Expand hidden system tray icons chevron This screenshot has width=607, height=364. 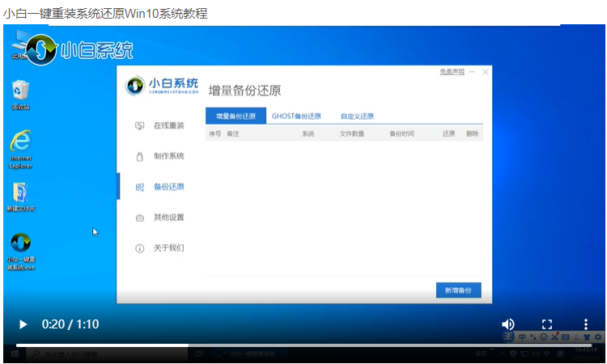tap(502, 353)
